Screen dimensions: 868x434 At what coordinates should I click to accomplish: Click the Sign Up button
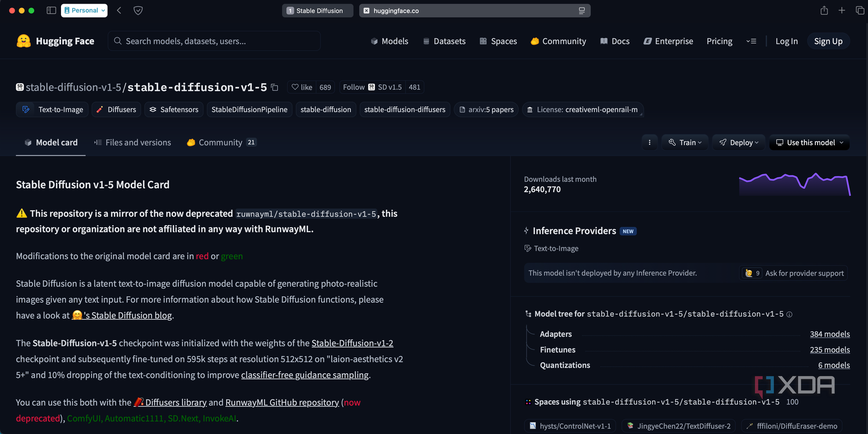(828, 41)
